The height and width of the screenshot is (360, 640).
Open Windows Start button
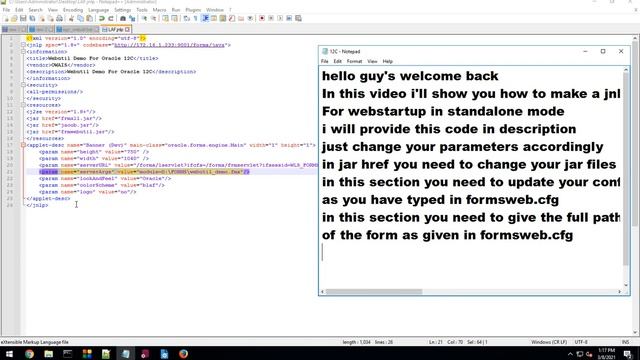click(9, 354)
